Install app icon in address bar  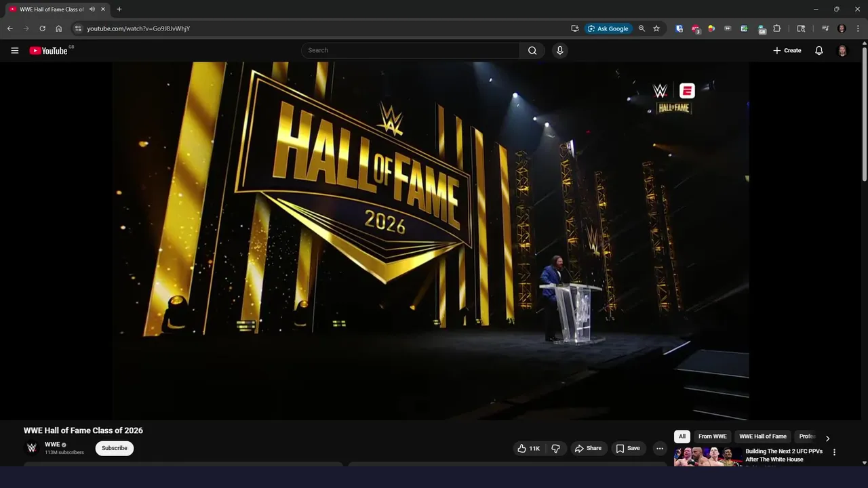click(x=574, y=28)
